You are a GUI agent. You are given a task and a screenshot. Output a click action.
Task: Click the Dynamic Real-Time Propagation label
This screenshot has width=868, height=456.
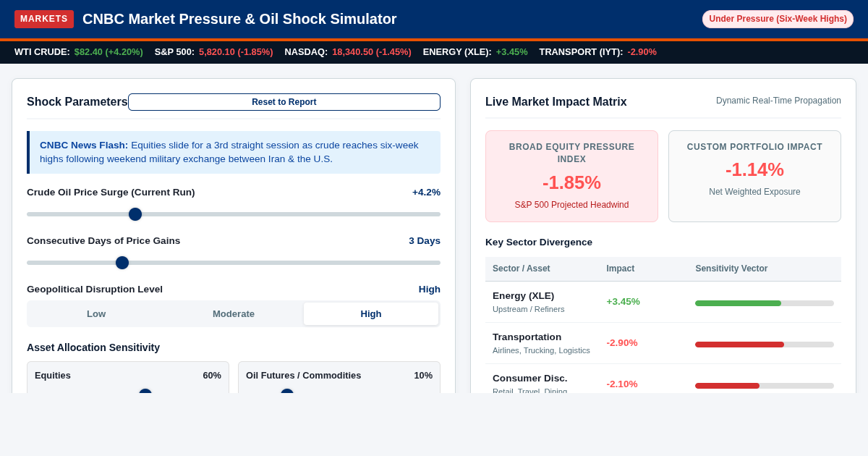click(x=778, y=101)
